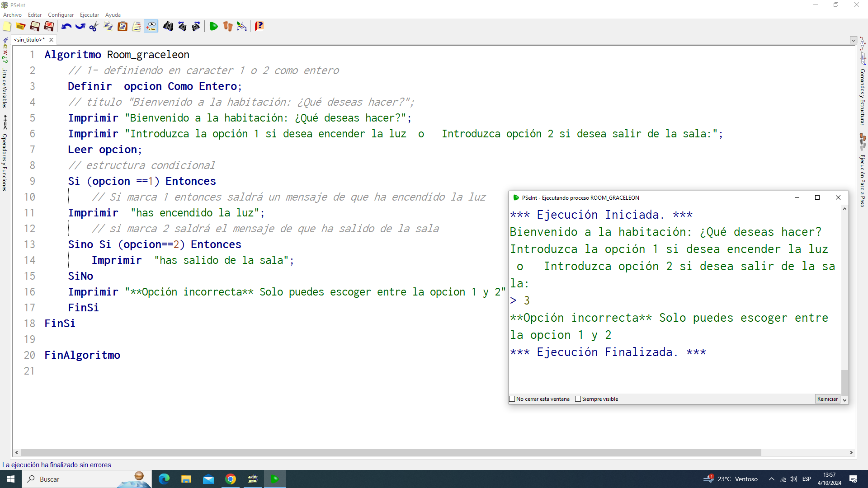Expand the 'Lista de Variables' side panel
Screen dimensions: 868x488
point(5,87)
